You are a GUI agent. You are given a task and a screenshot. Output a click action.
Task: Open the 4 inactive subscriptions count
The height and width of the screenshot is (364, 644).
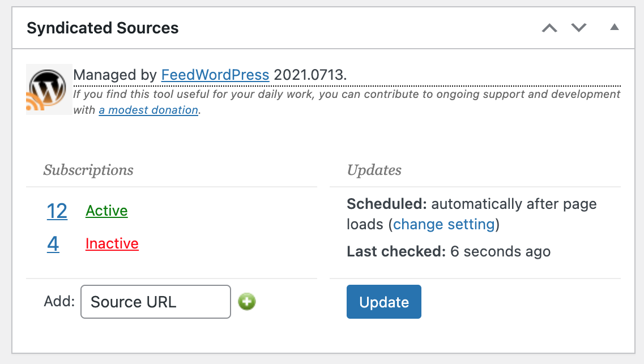click(53, 244)
